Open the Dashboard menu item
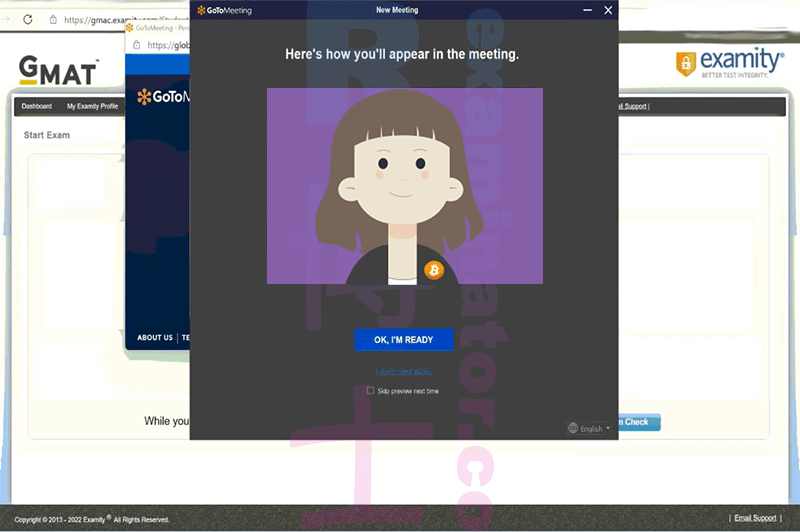Viewport: 800px width, 532px height. pyautogui.click(x=37, y=106)
